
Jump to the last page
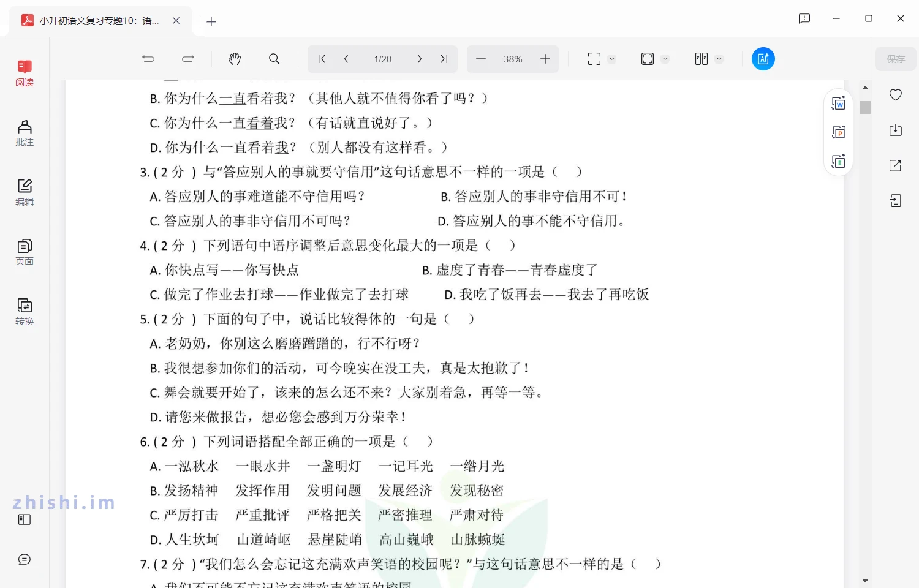(x=444, y=59)
